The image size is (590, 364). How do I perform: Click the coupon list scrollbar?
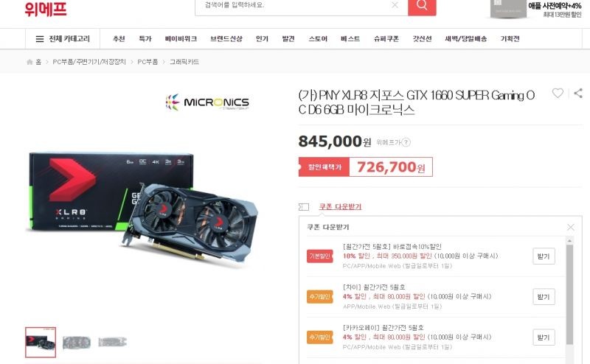pos(569,293)
